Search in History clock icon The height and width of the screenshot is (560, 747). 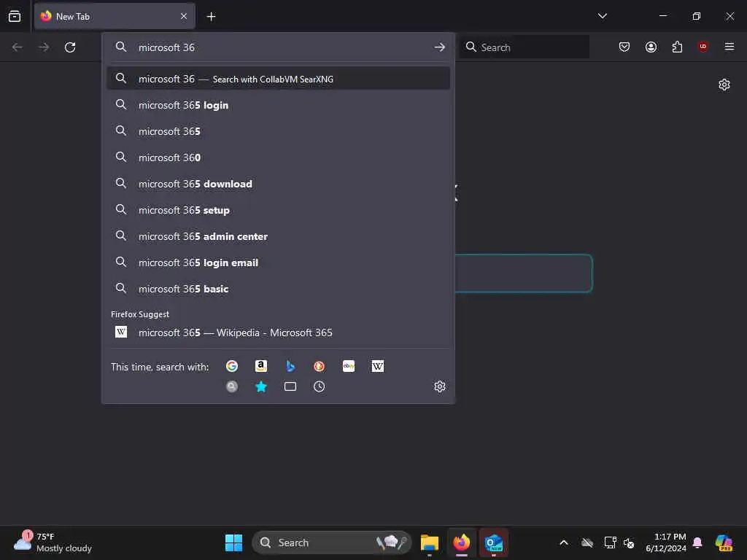(320, 386)
